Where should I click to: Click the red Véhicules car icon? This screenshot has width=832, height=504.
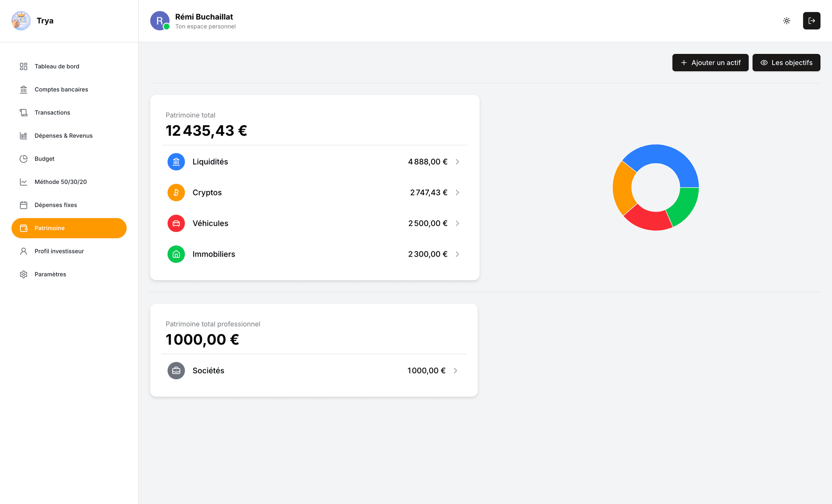point(176,223)
